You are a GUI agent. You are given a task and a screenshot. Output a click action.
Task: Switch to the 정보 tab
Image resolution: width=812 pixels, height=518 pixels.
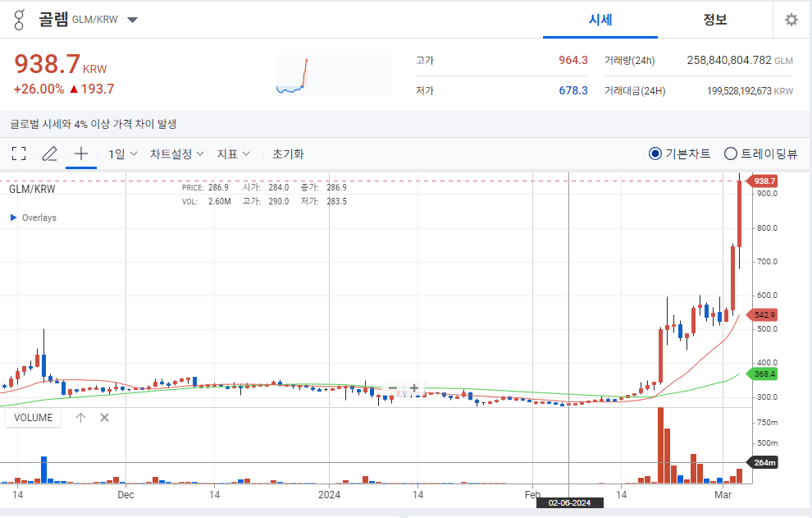(714, 20)
